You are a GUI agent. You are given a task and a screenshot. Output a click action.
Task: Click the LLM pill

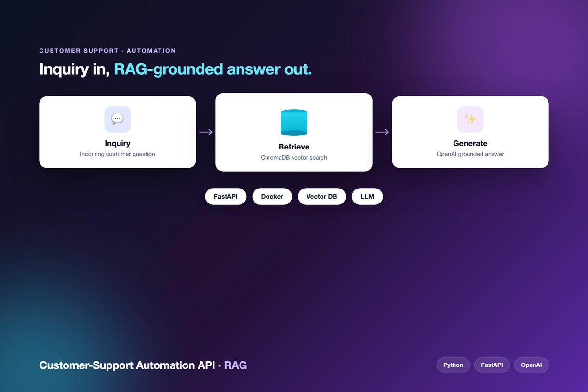[367, 196]
